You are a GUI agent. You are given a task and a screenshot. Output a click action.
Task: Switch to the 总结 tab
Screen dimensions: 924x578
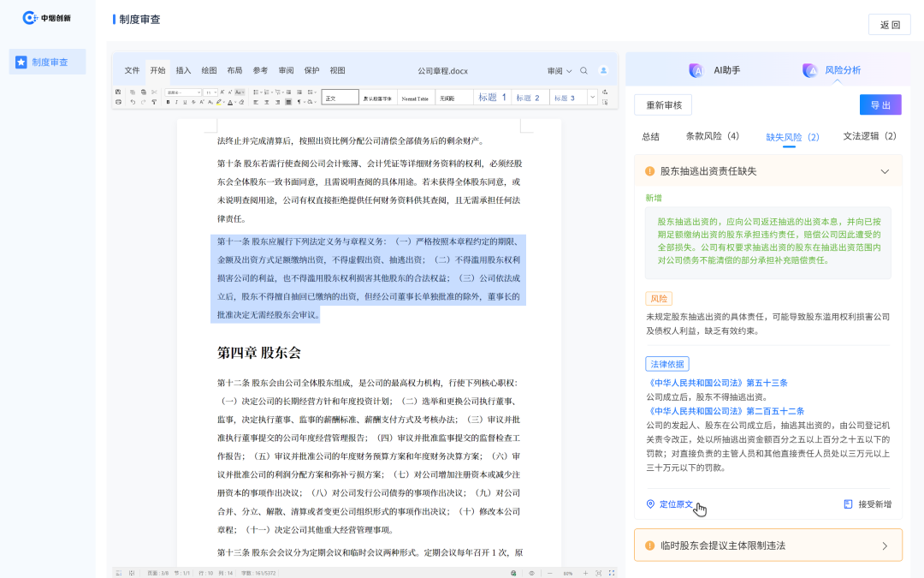pyautogui.click(x=650, y=136)
